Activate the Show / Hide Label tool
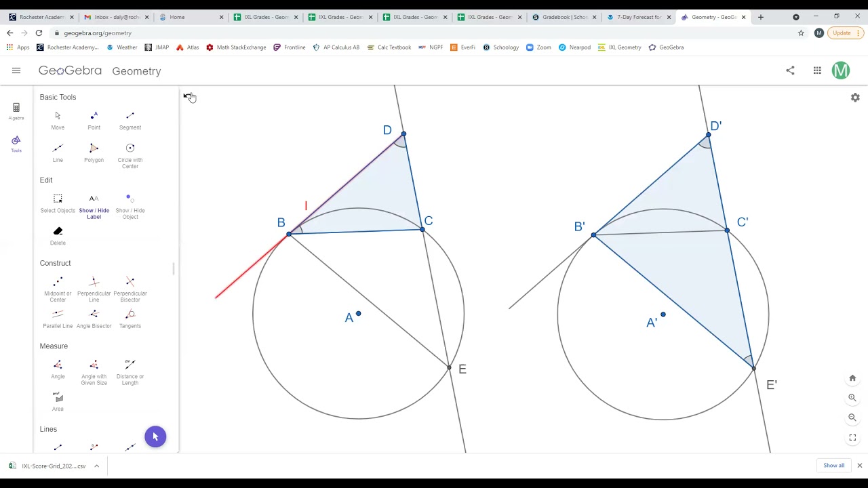Screen dimensions: 868x488 click(94, 206)
